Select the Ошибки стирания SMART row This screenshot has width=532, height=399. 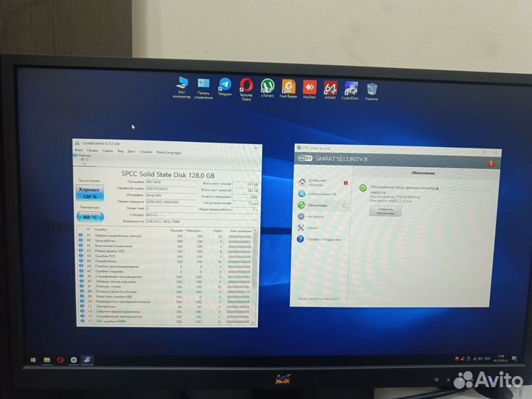165,271
